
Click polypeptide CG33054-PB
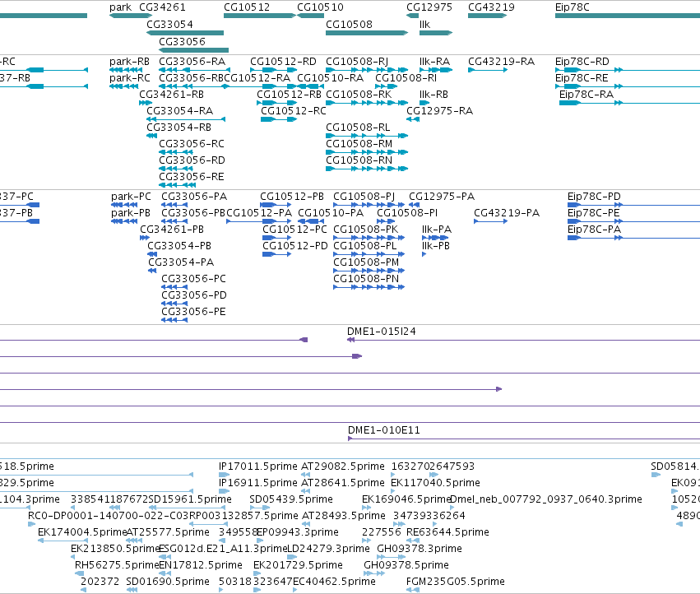point(179,246)
